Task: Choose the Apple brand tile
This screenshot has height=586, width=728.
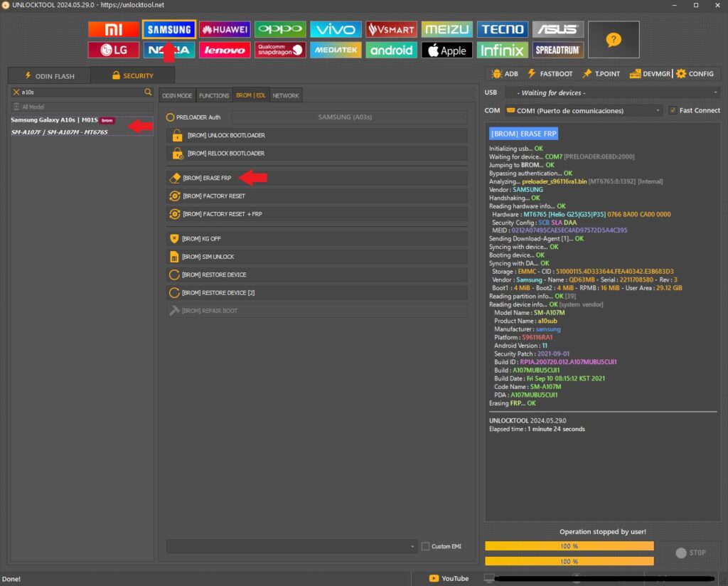Action: (x=446, y=50)
